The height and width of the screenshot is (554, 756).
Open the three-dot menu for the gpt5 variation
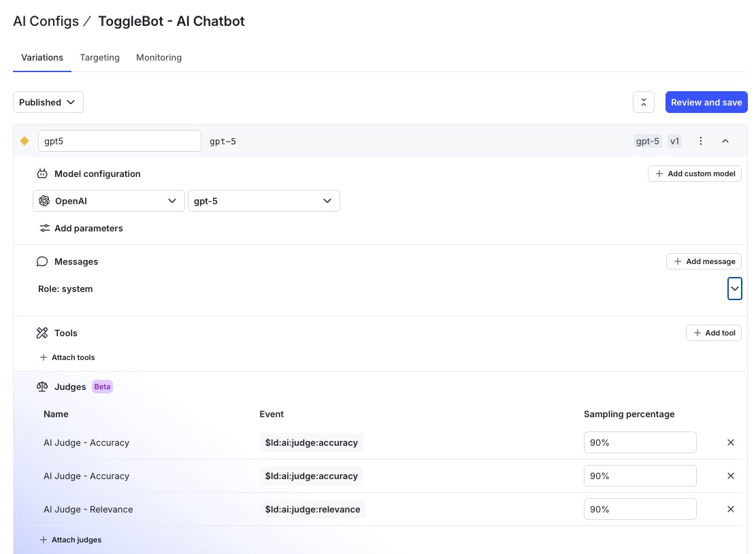tap(701, 141)
